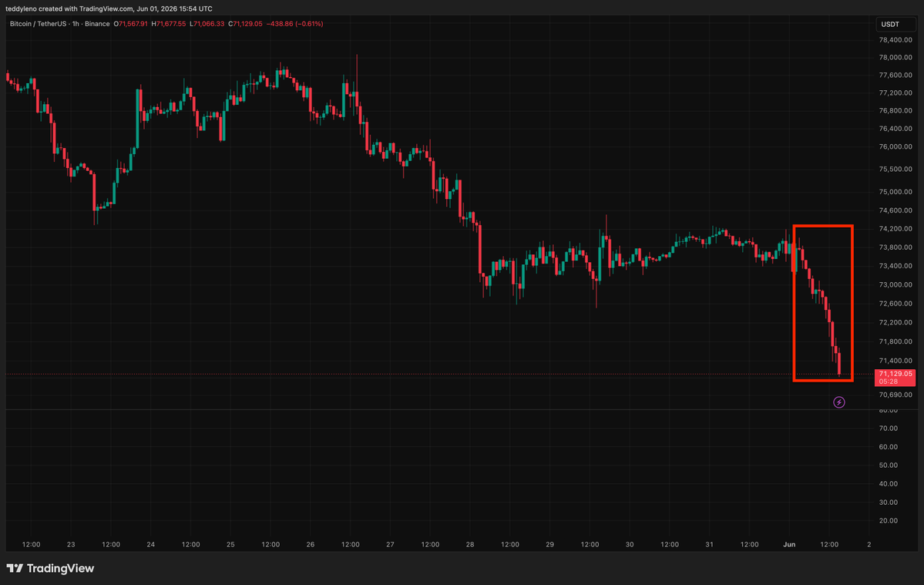Click the change value −438.86 (−0.61%)
The image size is (924, 585).
(294, 24)
